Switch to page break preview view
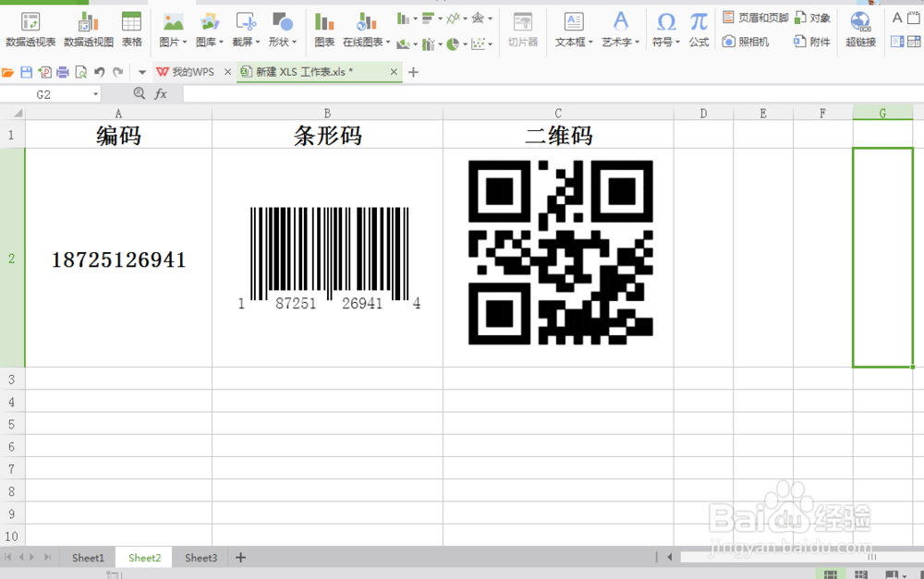924x579 pixels. [x=861, y=574]
